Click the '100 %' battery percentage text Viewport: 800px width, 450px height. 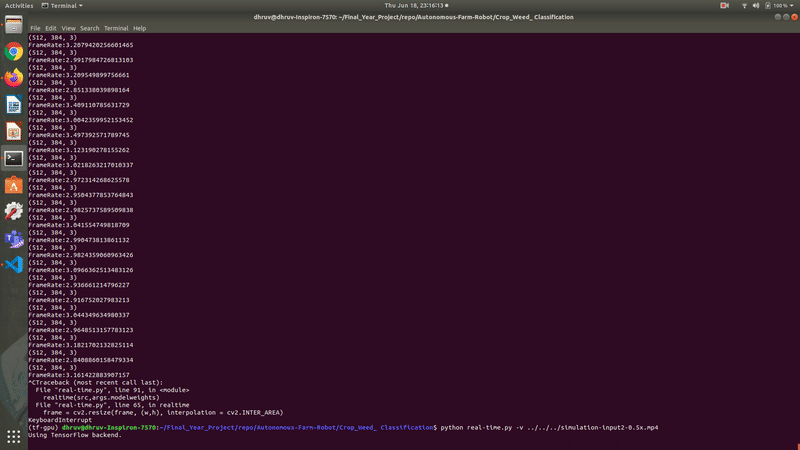[x=780, y=6]
